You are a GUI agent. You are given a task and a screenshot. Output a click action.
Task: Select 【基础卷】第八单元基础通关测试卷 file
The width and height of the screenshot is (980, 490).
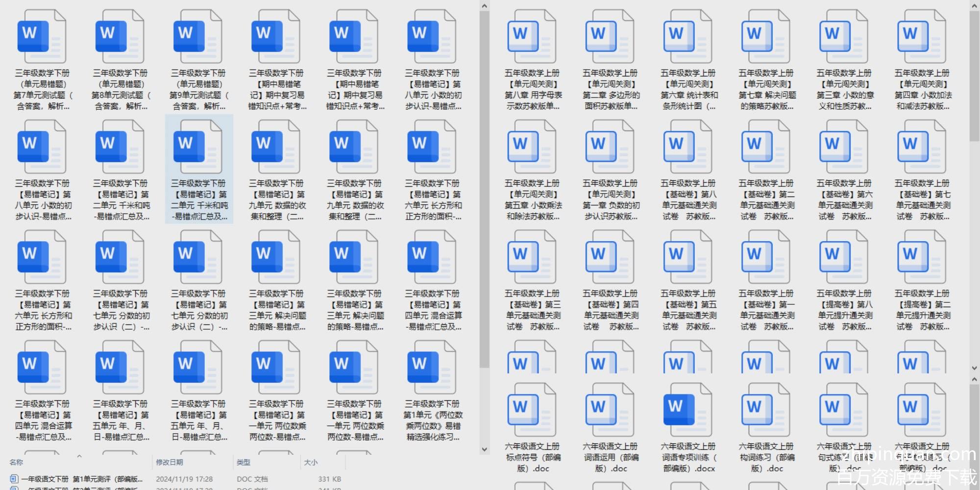pos(688,171)
